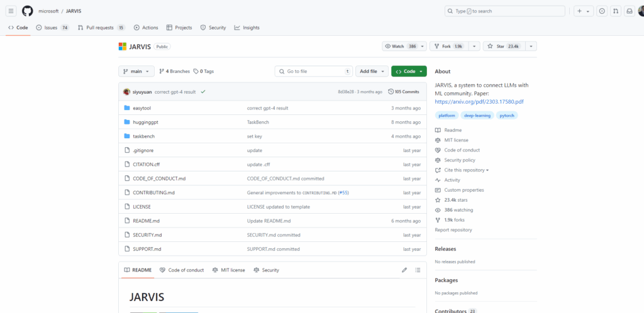Screen dimensions: 644x313
Task: Click the pulse icon next to Activity
Action: tap(438, 180)
